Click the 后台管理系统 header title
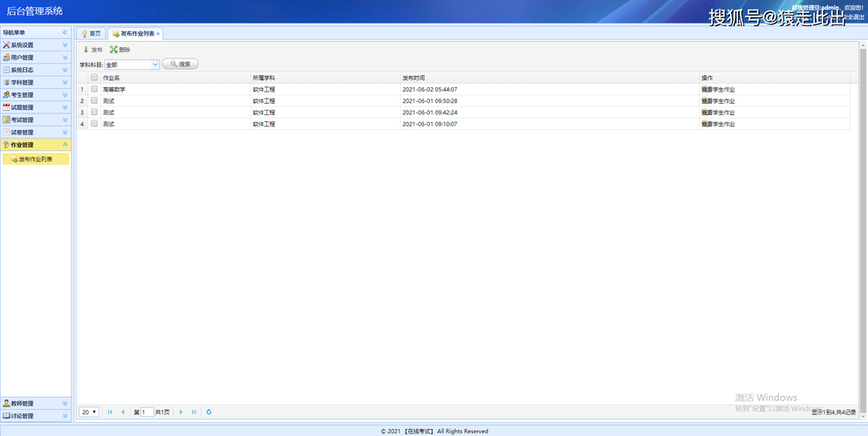Screen dimensions: 868x436 (x=35, y=11)
